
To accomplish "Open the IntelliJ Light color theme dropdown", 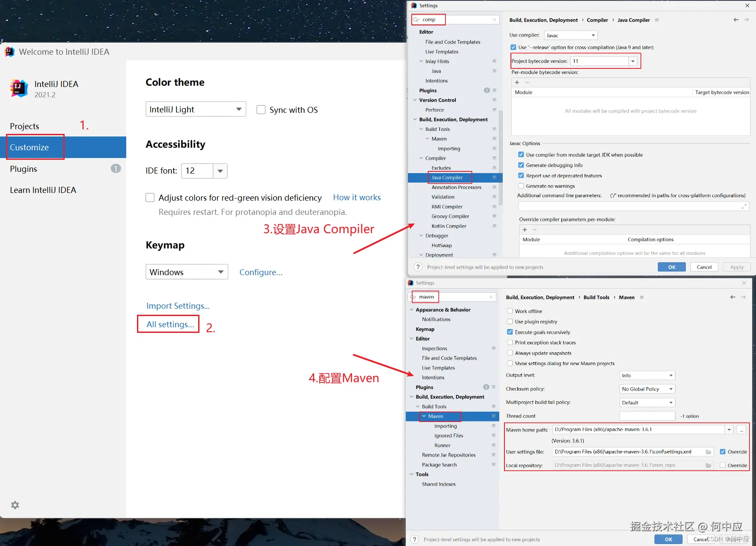I will 196,109.
